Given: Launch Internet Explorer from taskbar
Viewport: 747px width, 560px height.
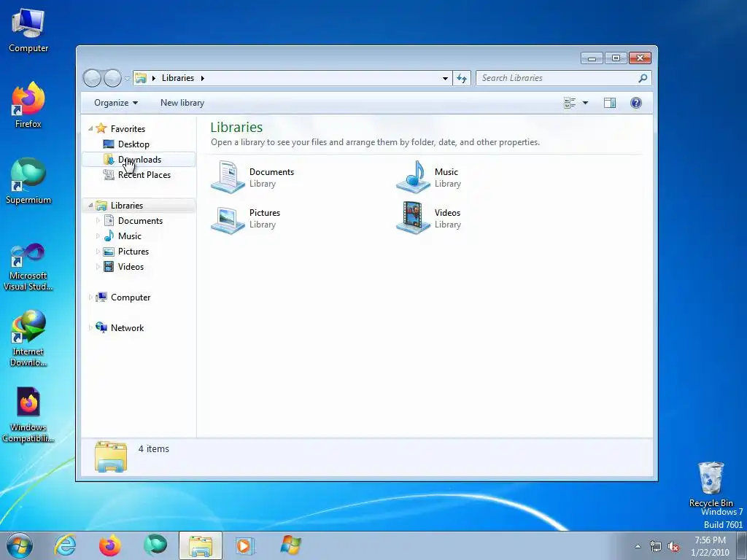Looking at the screenshot, I should pos(65,545).
